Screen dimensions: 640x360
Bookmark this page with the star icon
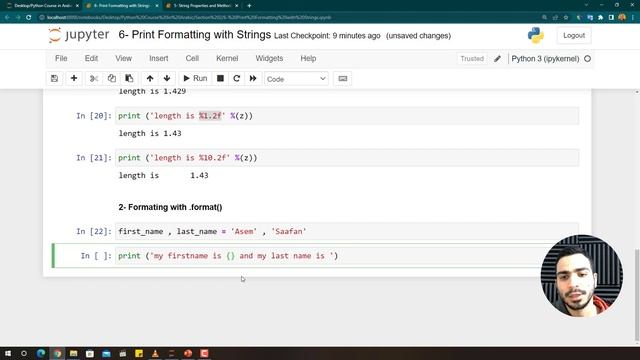[x=566, y=18]
